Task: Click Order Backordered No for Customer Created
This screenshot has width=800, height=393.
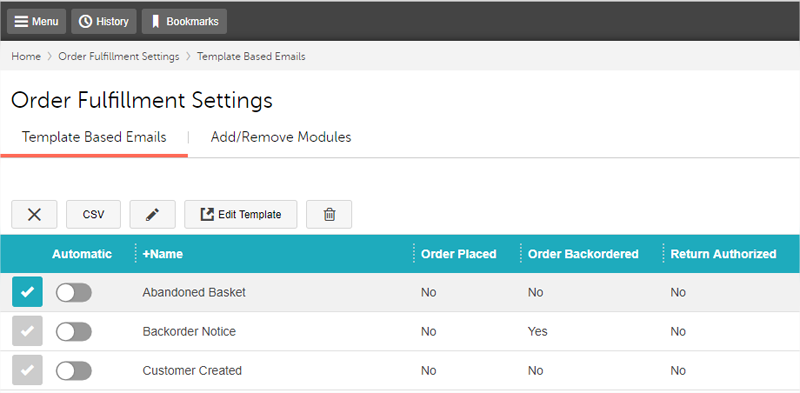Action: [536, 371]
